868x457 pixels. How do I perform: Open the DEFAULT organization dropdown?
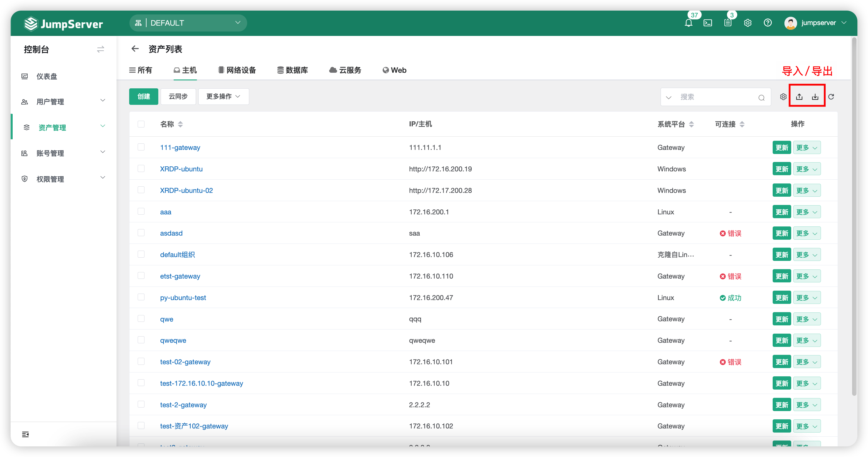188,23
